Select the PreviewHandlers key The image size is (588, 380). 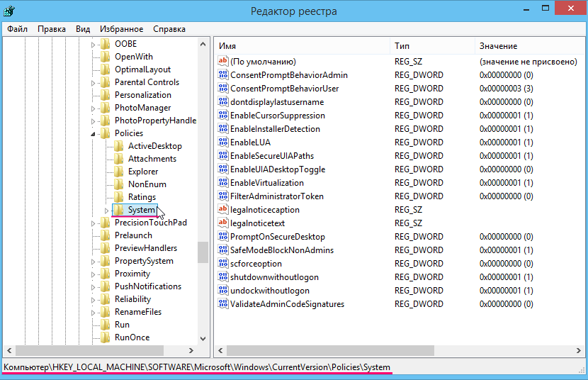point(145,248)
